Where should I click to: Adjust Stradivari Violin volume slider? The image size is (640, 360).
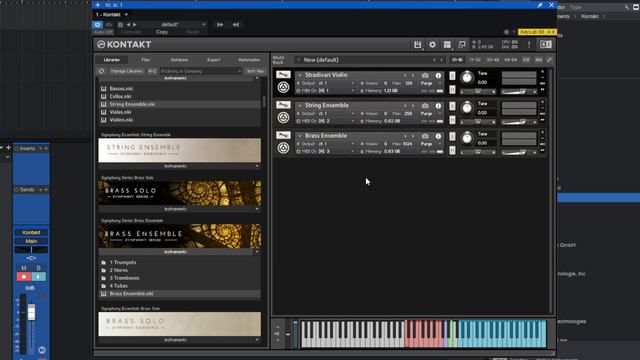coord(518,92)
